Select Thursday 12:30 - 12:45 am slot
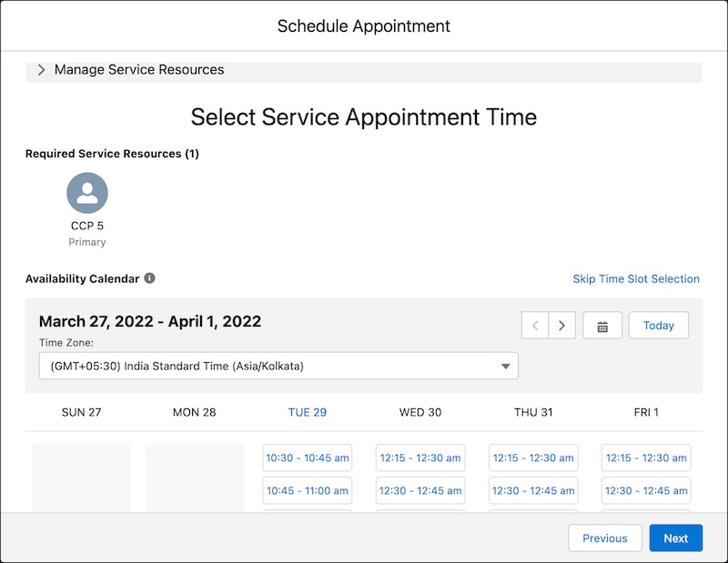This screenshot has width=728, height=563. tap(533, 490)
